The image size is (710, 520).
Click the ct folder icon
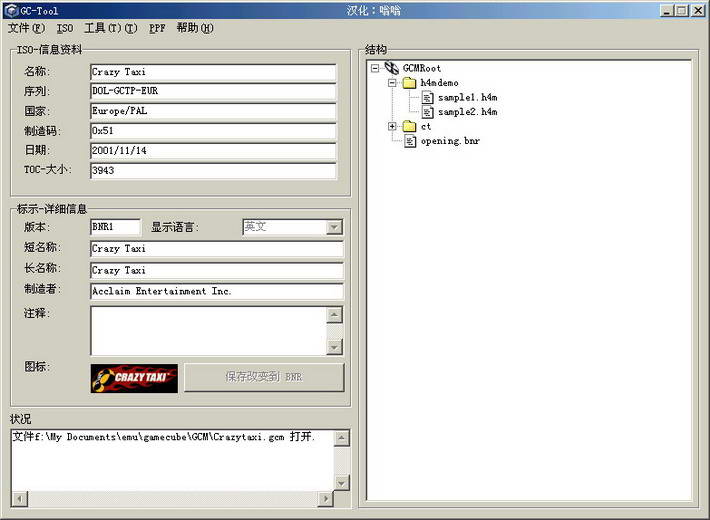click(x=409, y=127)
